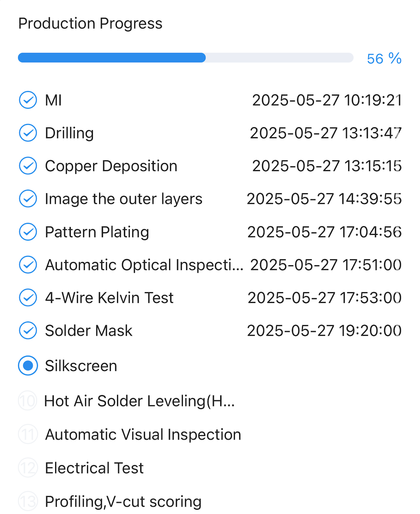
Task: Click the Solder Mask check icon
Action: point(28,330)
